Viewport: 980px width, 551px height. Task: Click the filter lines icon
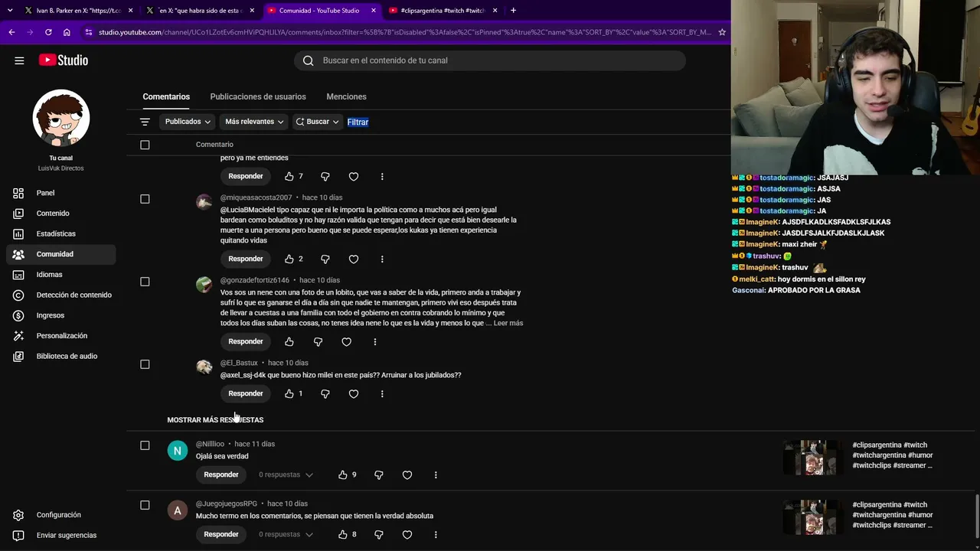click(145, 122)
